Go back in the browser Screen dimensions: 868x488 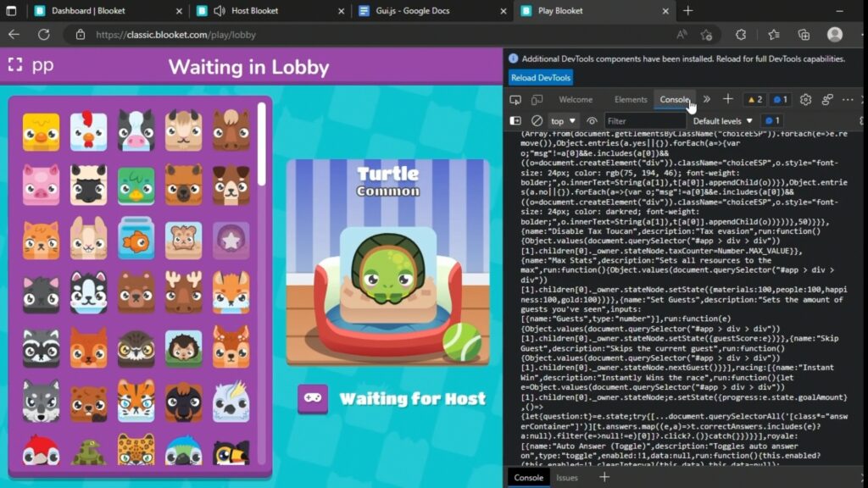click(14, 34)
